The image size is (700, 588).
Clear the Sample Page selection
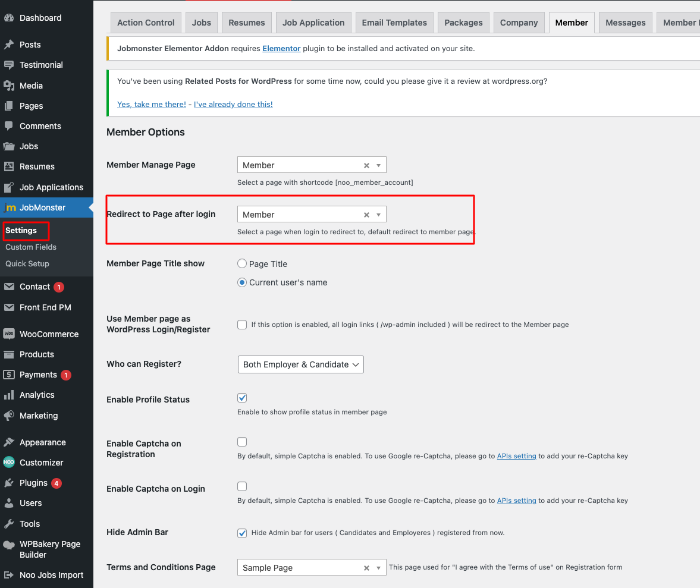(366, 568)
